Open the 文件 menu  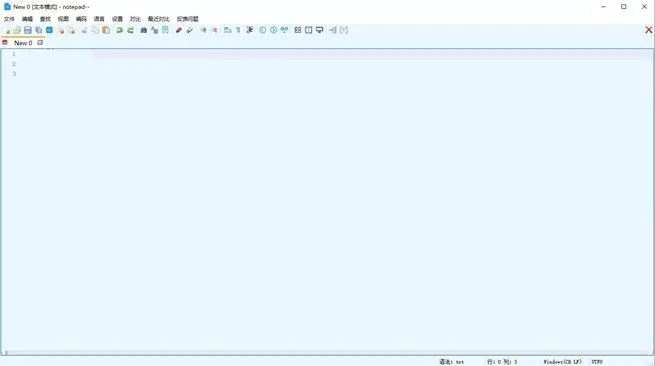pyautogui.click(x=9, y=19)
